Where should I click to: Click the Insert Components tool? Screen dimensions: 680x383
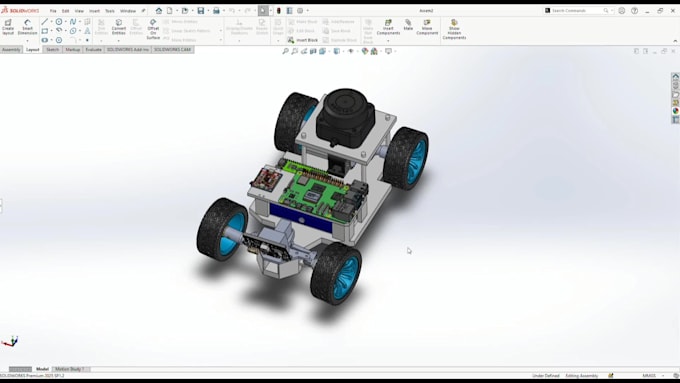pyautogui.click(x=388, y=27)
